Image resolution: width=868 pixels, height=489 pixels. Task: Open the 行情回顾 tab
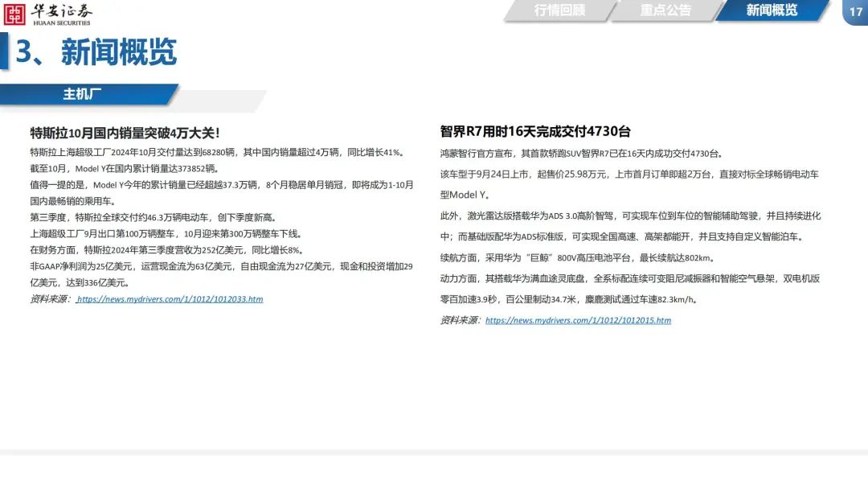pos(559,10)
